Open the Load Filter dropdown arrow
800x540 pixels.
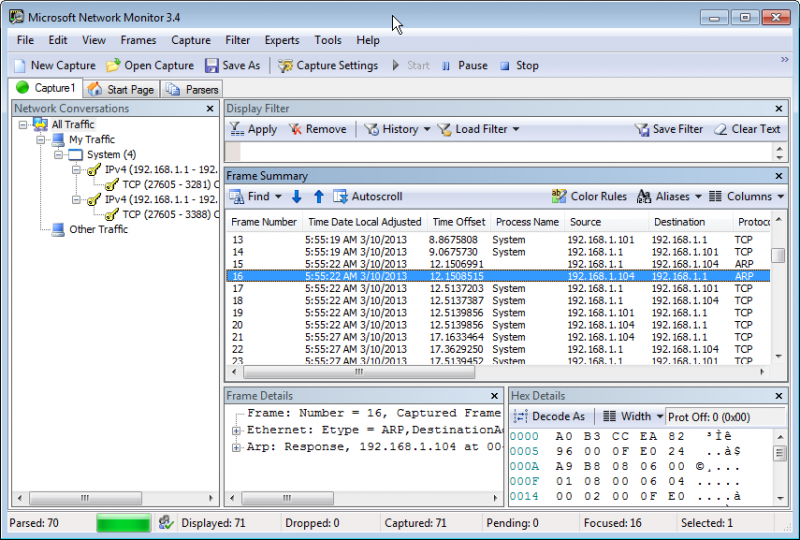click(516, 130)
